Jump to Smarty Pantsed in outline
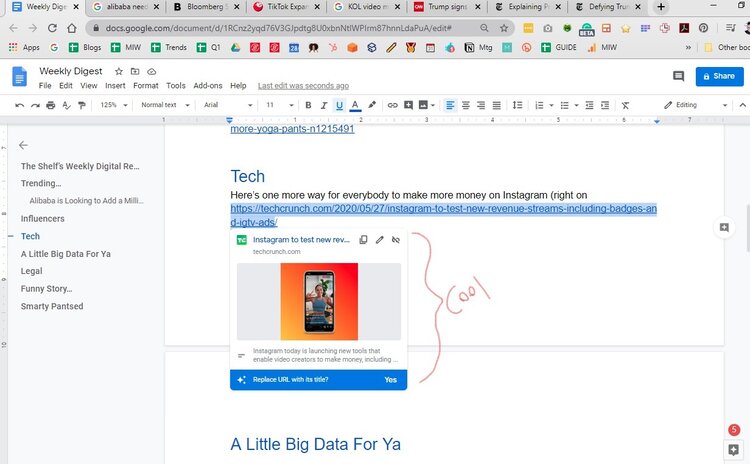This screenshot has height=464, width=750. [52, 306]
